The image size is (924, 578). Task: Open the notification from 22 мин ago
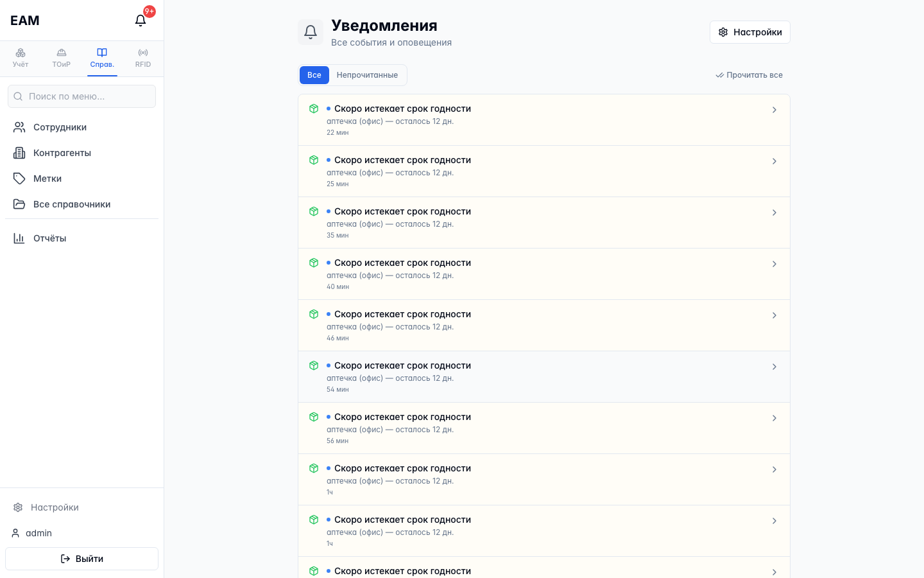tap(544, 120)
